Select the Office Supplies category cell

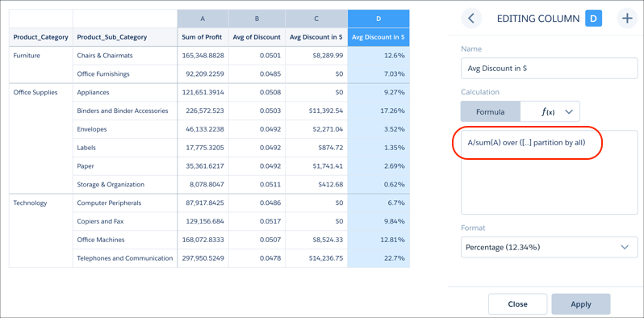tap(41, 139)
